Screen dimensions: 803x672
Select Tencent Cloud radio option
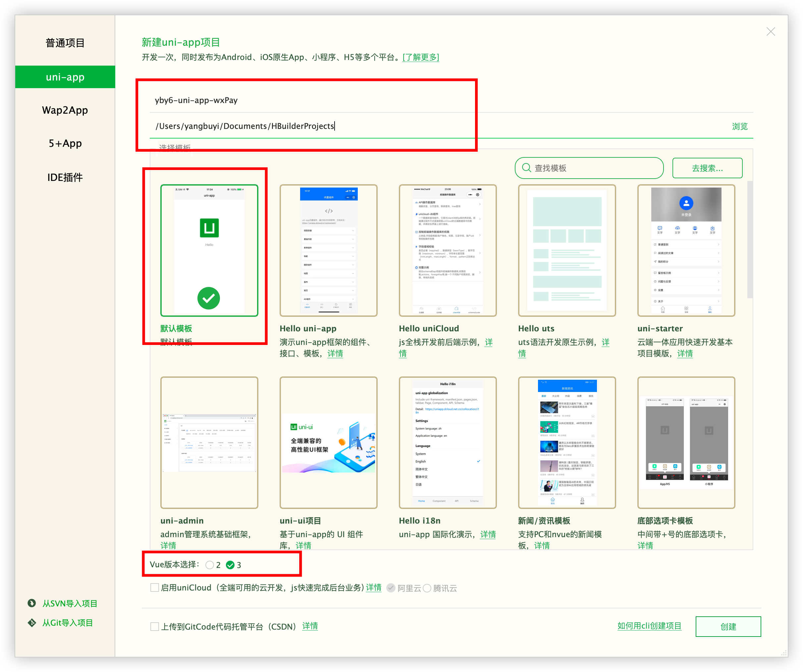coord(427,588)
